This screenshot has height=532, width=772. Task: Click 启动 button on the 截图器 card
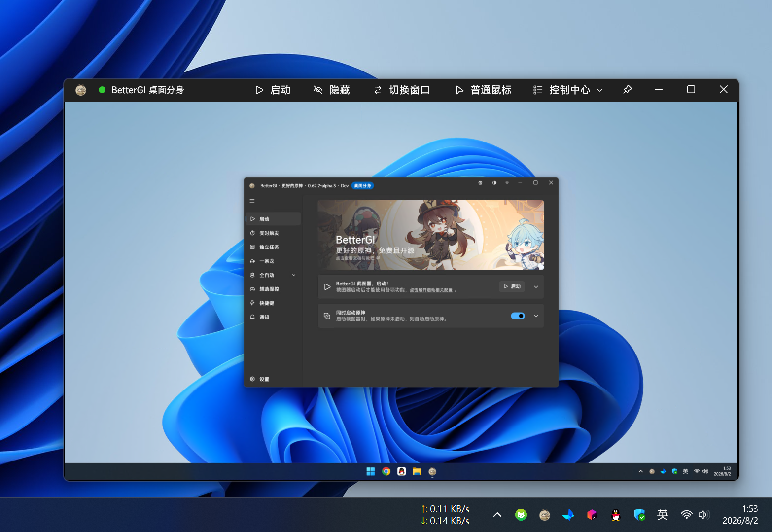point(512,286)
